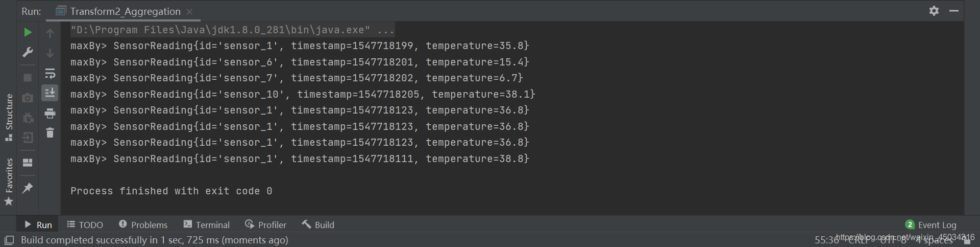Viewport: 980px width, 247px height.
Task: Close the Transform2_Aggregation run tab
Action: click(x=189, y=11)
